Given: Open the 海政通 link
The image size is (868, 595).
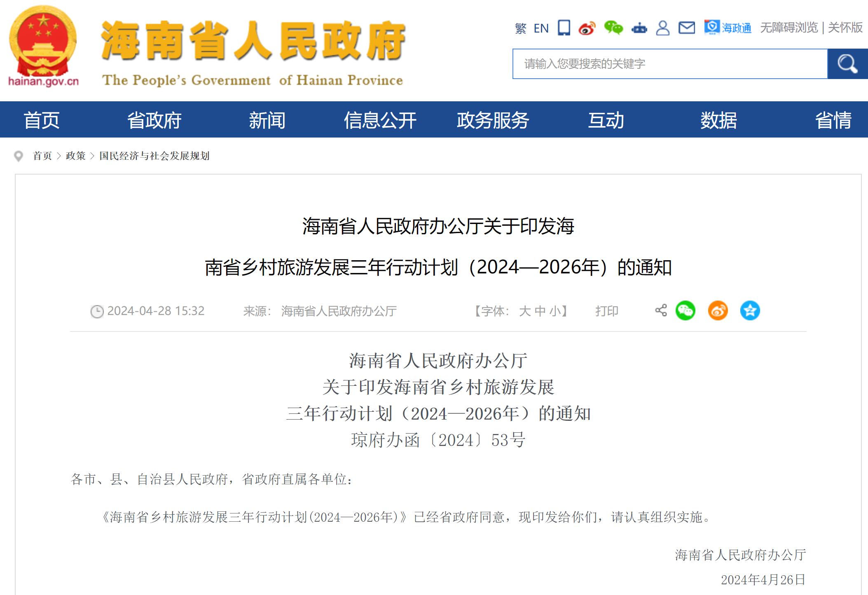Looking at the screenshot, I should (728, 28).
